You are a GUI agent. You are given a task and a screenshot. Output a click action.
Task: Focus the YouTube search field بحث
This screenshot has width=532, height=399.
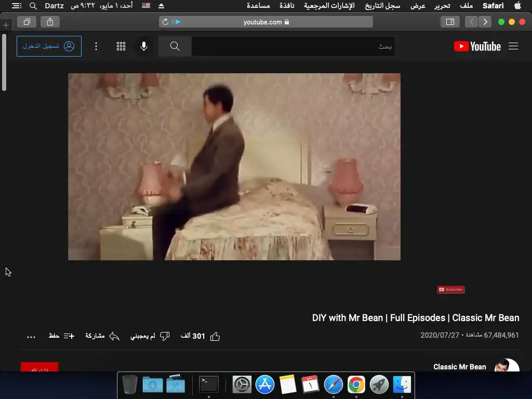(293, 46)
